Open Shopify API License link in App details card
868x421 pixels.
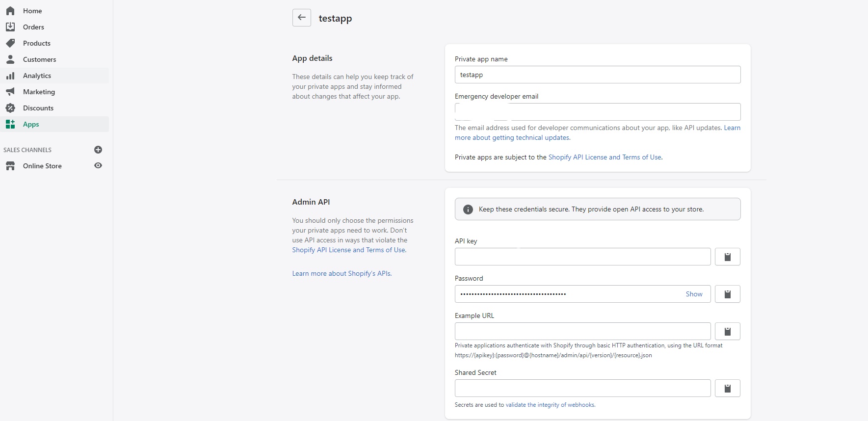(x=605, y=157)
